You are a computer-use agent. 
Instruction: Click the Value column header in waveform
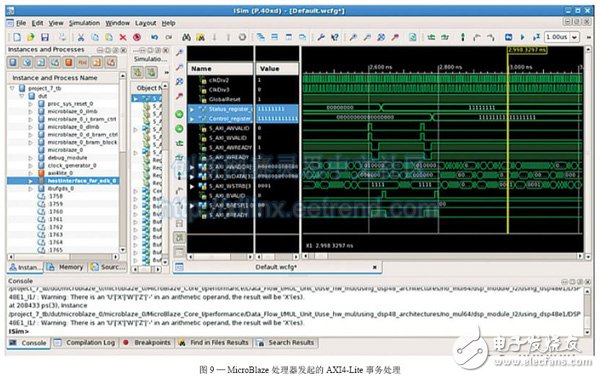(277, 69)
